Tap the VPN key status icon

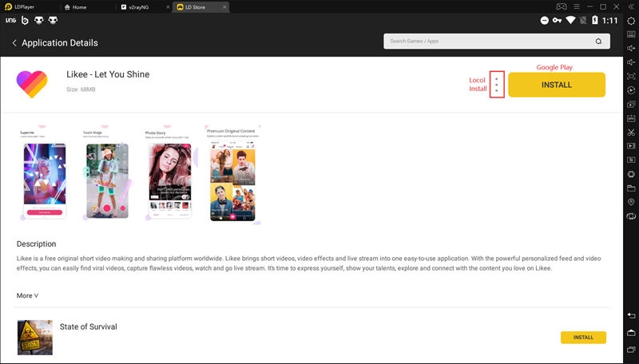(557, 21)
